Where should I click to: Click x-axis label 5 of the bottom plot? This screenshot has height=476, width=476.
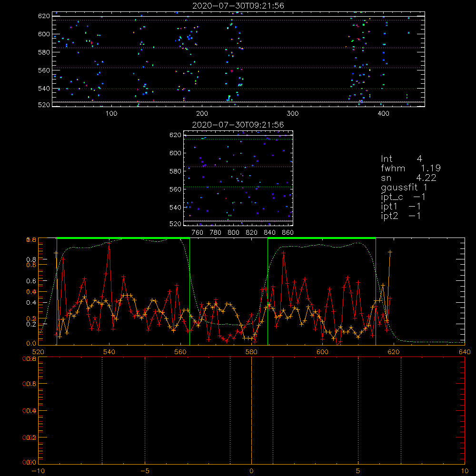358,471
